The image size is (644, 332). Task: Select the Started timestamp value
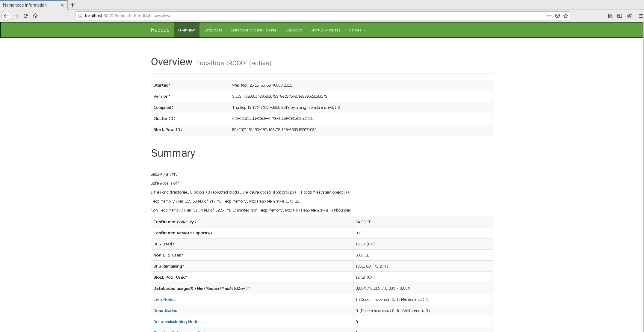pos(262,85)
